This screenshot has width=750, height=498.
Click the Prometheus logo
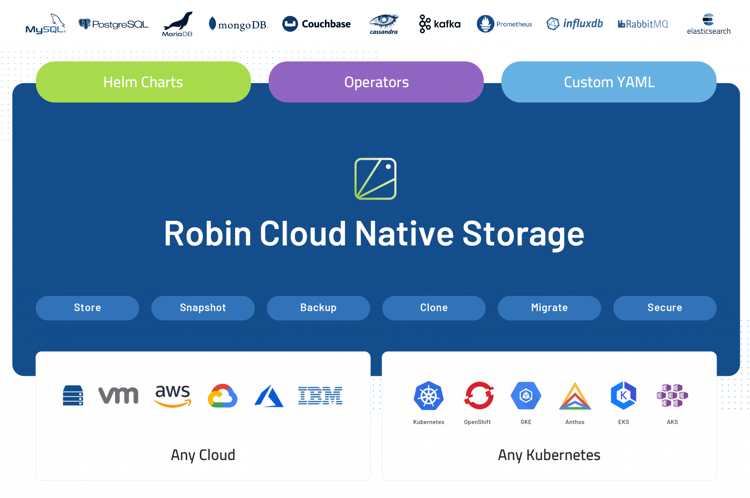504,23
